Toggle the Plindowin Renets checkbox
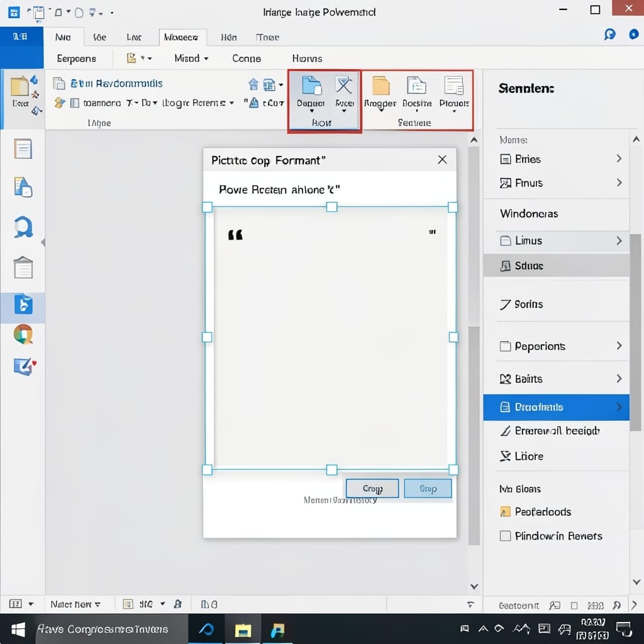This screenshot has width=644, height=644. click(505, 536)
